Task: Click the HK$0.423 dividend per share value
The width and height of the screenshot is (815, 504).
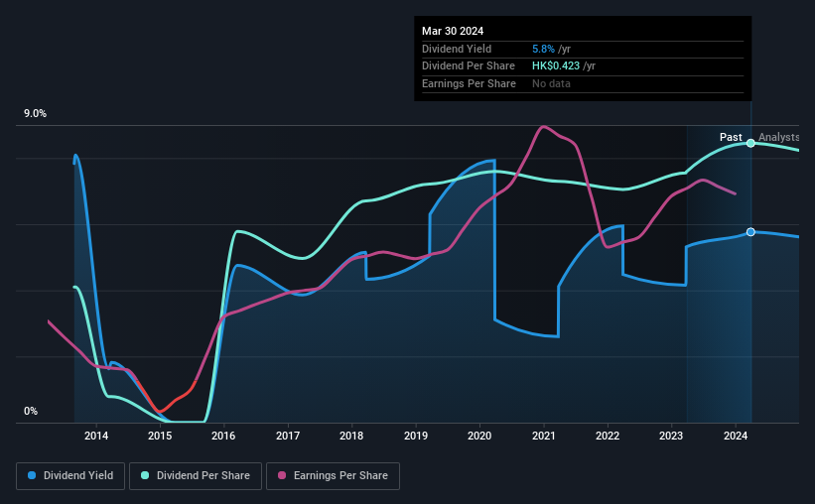Action: [x=556, y=66]
